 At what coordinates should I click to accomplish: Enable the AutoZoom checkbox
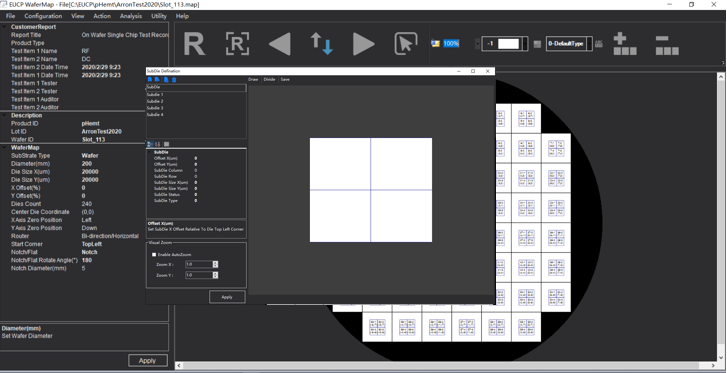tap(154, 255)
